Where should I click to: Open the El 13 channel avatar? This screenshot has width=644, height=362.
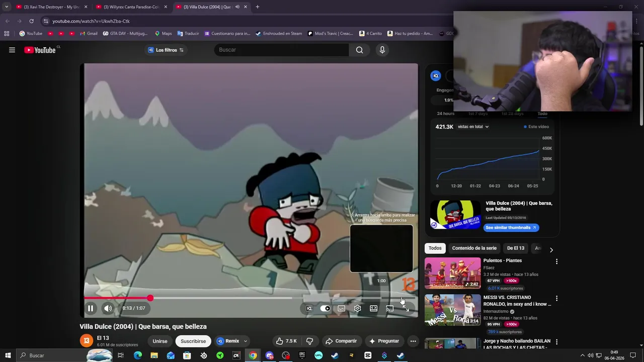coord(87,341)
